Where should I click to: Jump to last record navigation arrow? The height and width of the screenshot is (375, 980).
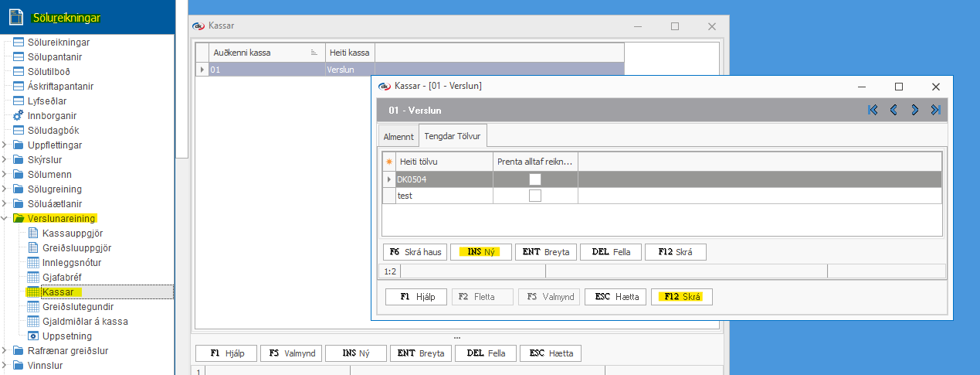pos(935,111)
